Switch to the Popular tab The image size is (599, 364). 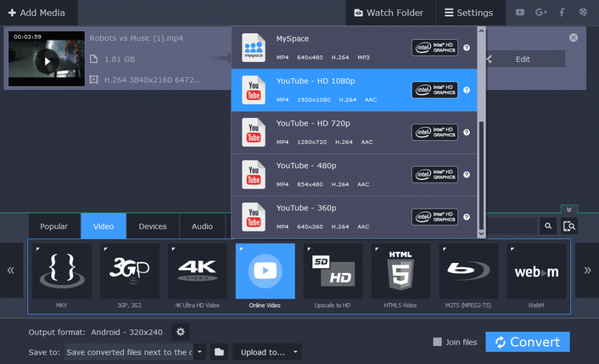[x=54, y=226]
